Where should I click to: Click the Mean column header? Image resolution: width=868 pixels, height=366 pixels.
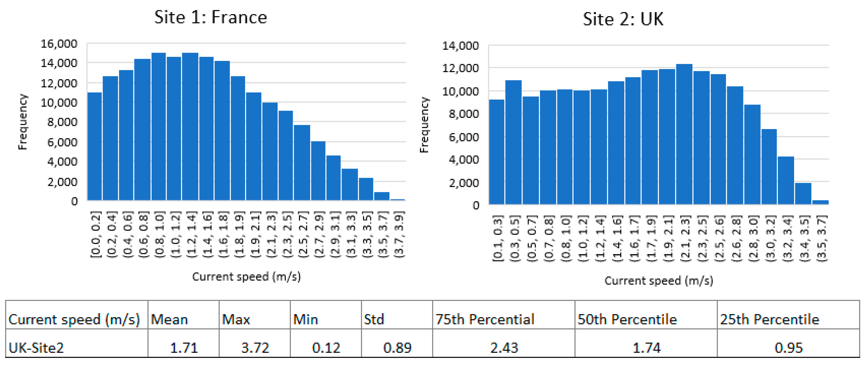(x=169, y=319)
